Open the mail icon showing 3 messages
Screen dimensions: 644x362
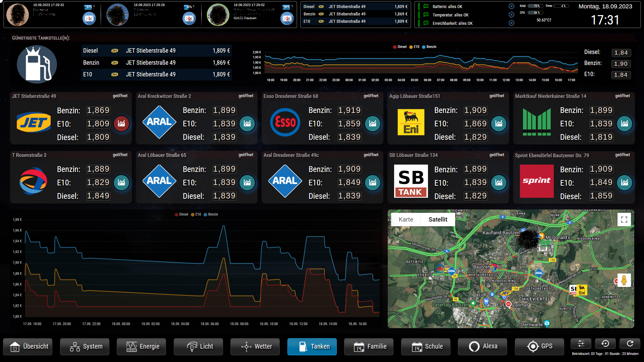(x=287, y=19)
